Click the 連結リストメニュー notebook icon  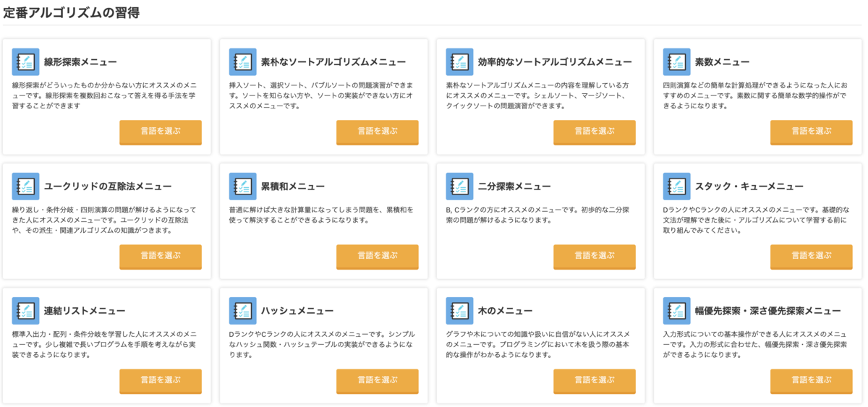tap(25, 311)
